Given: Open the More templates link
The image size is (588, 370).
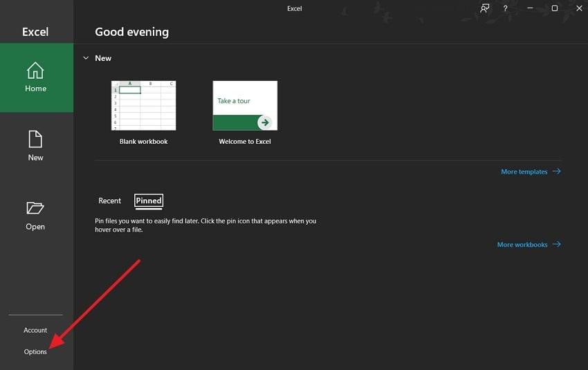Looking at the screenshot, I should point(531,172).
